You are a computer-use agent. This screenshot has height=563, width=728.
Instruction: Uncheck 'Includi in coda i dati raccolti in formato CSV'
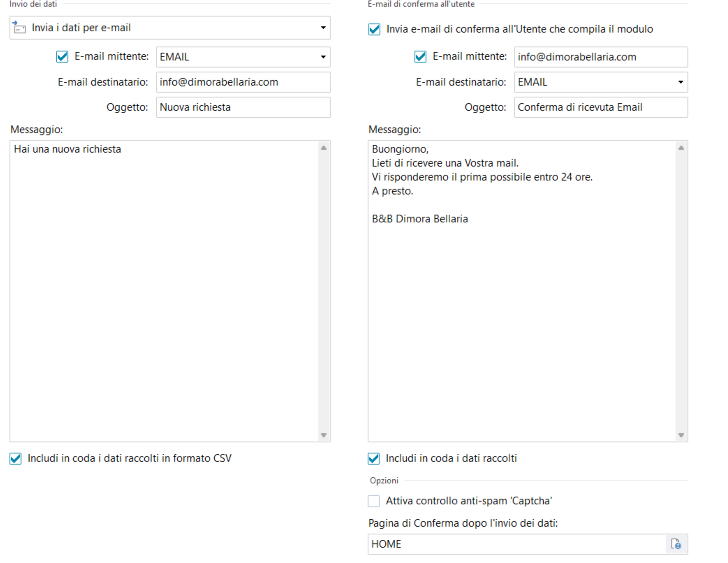[15, 459]
